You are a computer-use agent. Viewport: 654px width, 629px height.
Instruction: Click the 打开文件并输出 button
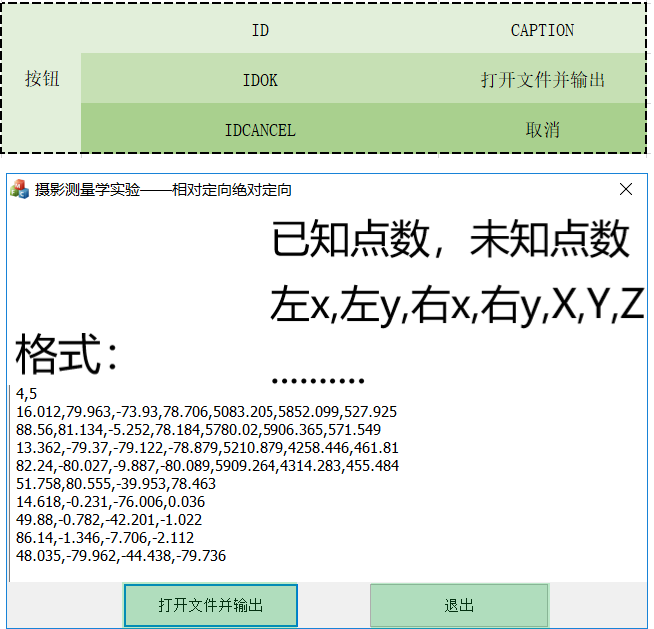pyautogui.click(x=211, y=605)
